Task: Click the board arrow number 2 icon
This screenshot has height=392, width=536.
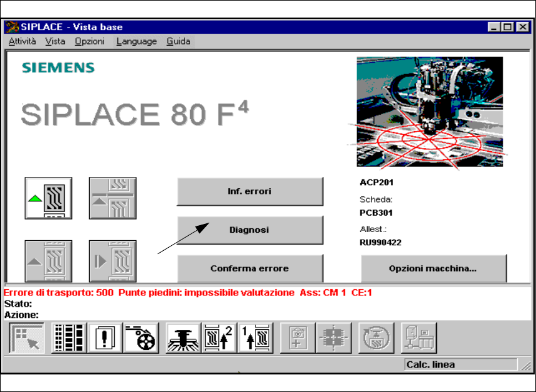Action: (219, 337)
